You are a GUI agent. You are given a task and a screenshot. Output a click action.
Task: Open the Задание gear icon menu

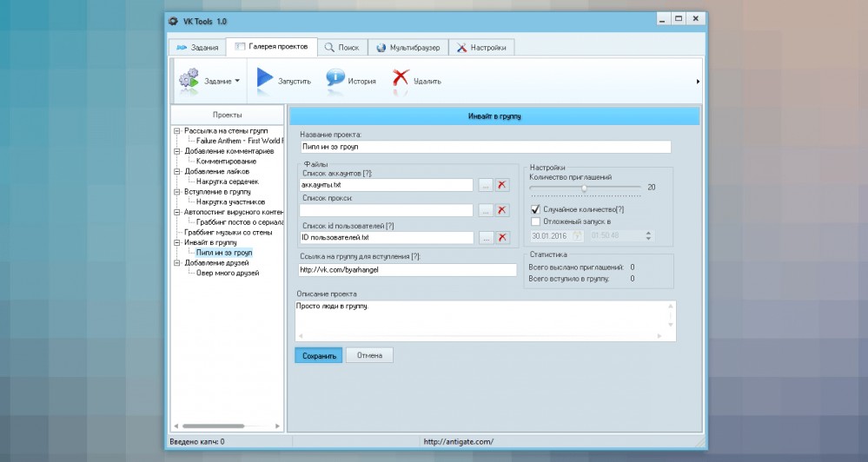point(189,81)
